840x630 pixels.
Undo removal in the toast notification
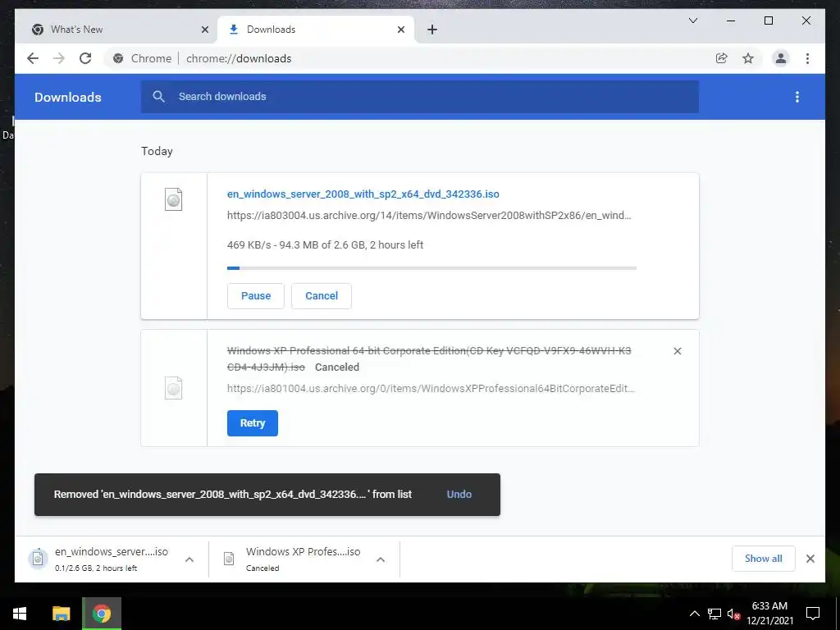tap(459, 495)
